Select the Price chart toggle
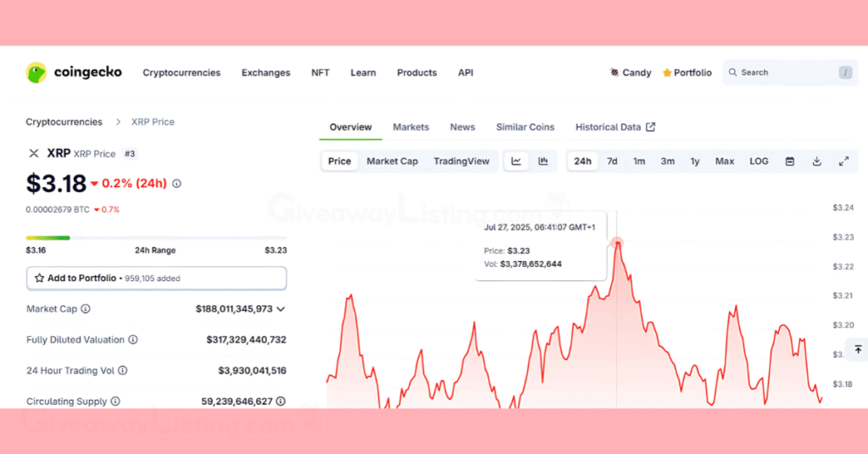This screenshot has width=868, height=454. [x=339, y=161]
